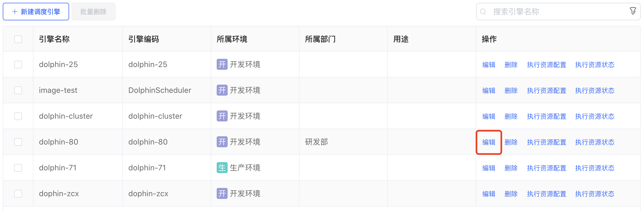This screenshot has width=644, height=211.
Task: Open 执行资源配置 for dolphin-cluster
Action: [547, 116]
